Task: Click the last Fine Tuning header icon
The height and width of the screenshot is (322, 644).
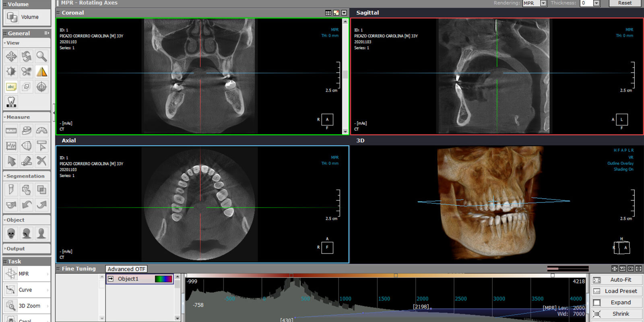Action: click(x=639, y=268)
